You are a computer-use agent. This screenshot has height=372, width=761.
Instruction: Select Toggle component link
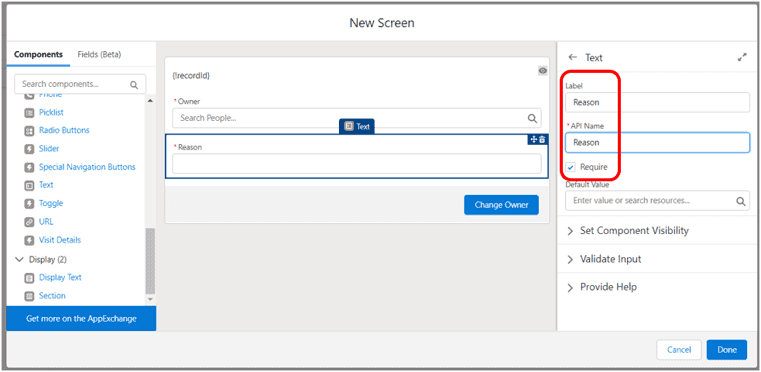tap(51, 203)
